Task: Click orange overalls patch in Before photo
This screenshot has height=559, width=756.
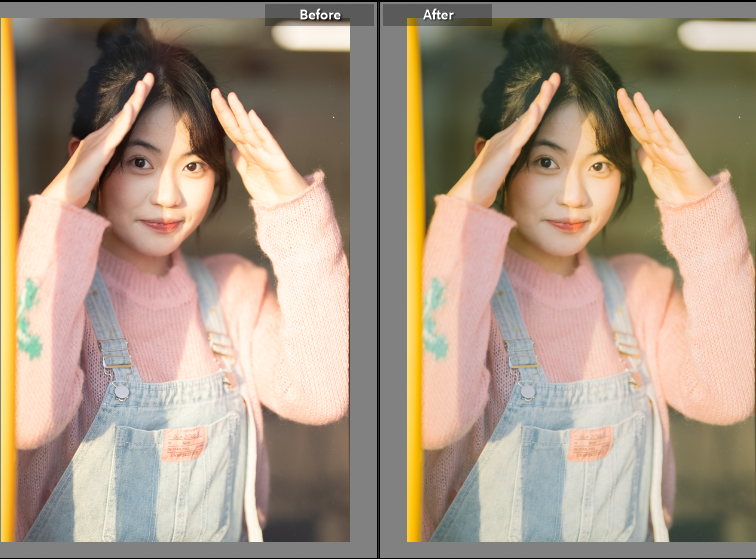Action: coord(184,442)
